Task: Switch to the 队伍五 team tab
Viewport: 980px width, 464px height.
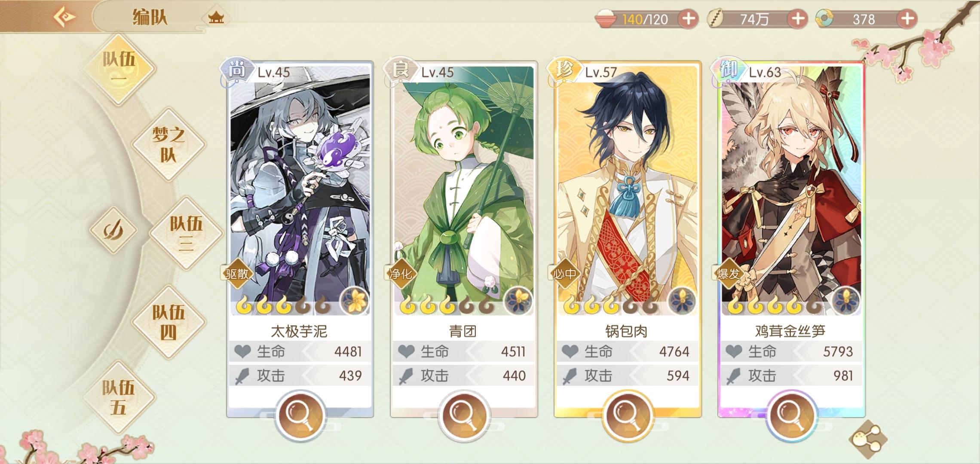Action: tap(119, 397)
